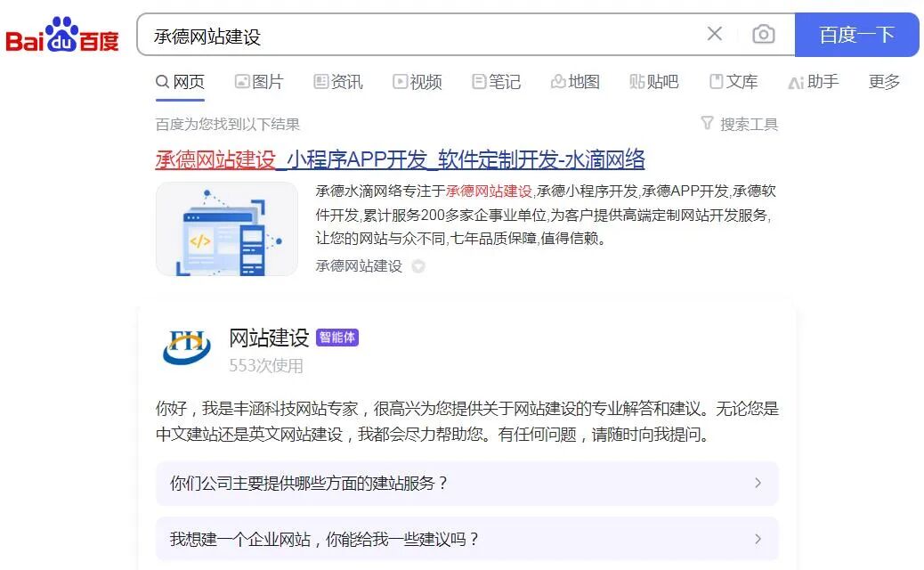
Task: Click the 丰涵科技 agent greeting paragraph
Action: pos(466,421)
